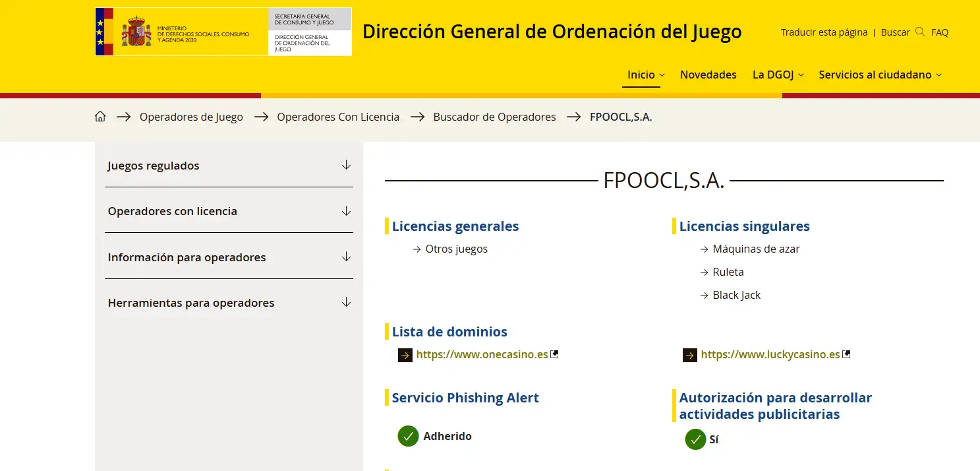The image size is (980, 471).
Task: Open https://www.luckycasino.es domain link
Action: click(770, 354)
